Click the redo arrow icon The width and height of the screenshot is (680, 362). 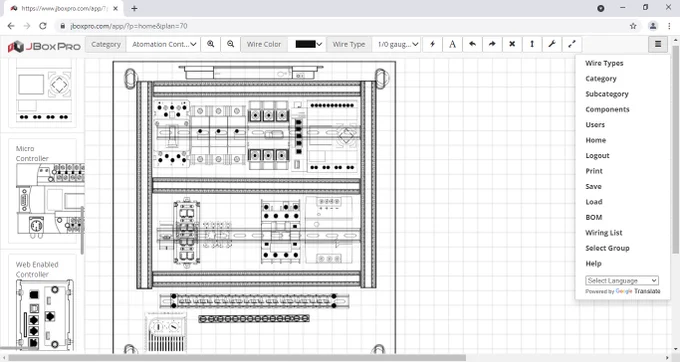492,44
